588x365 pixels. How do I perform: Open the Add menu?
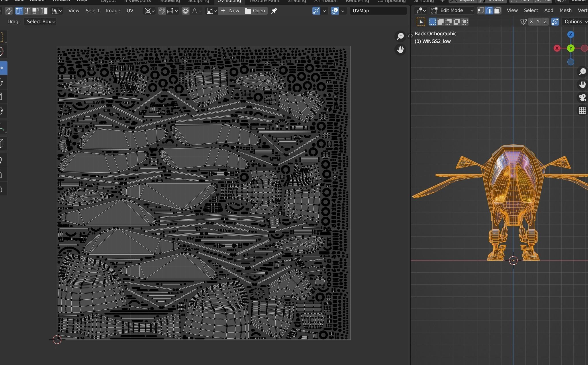(x=548, y=10)
